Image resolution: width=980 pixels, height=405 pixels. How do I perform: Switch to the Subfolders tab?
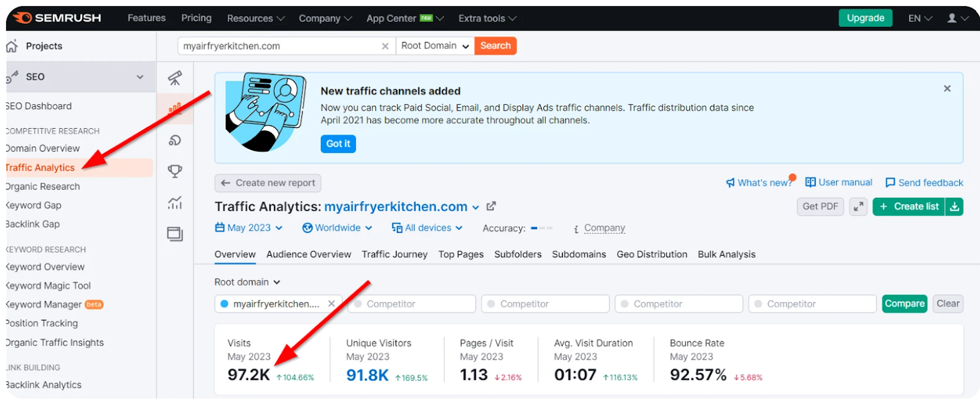pyautogui.click(x=518, y=254)
